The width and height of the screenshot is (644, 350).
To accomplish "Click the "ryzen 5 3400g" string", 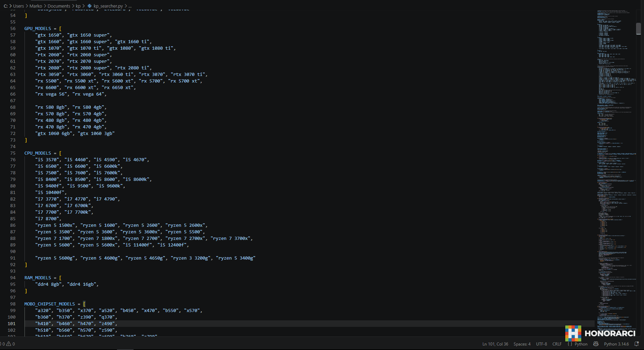I will pyautogui.click(x=235, y=258).
